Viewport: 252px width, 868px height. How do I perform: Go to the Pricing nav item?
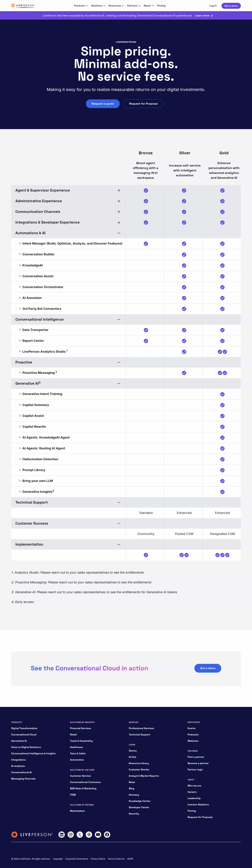[161, 6]
